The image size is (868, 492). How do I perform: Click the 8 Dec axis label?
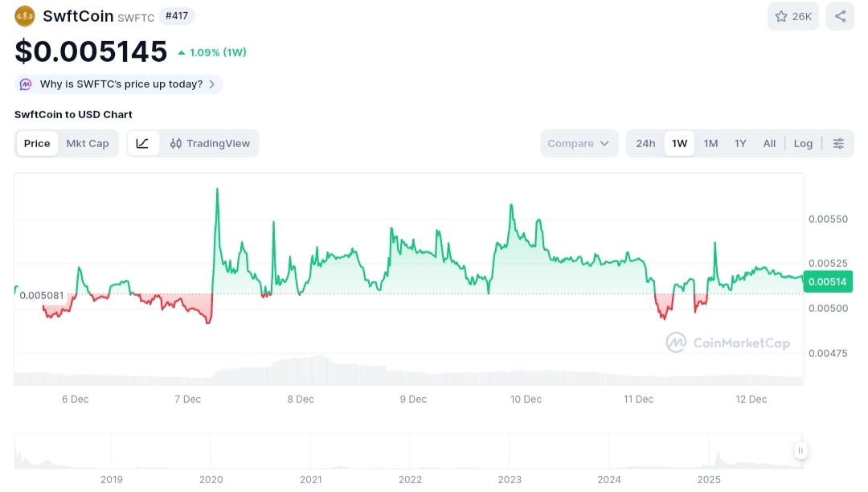click(x=301, y=399)
